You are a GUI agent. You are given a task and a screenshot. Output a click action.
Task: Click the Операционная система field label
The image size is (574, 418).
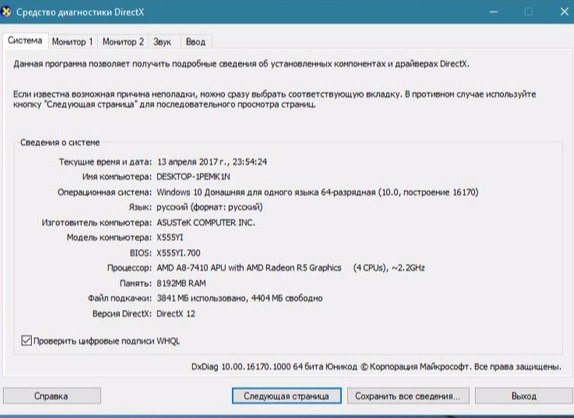pyautogui.click(x=104, y=192)
